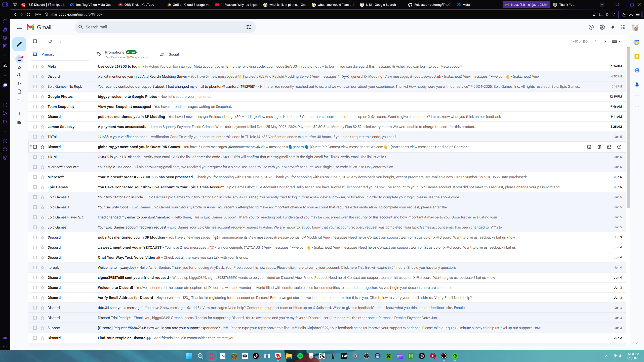This screenshot has height=362, width=644.
Task: Open File Explorer from the taskbar
Action: point(289,356)
